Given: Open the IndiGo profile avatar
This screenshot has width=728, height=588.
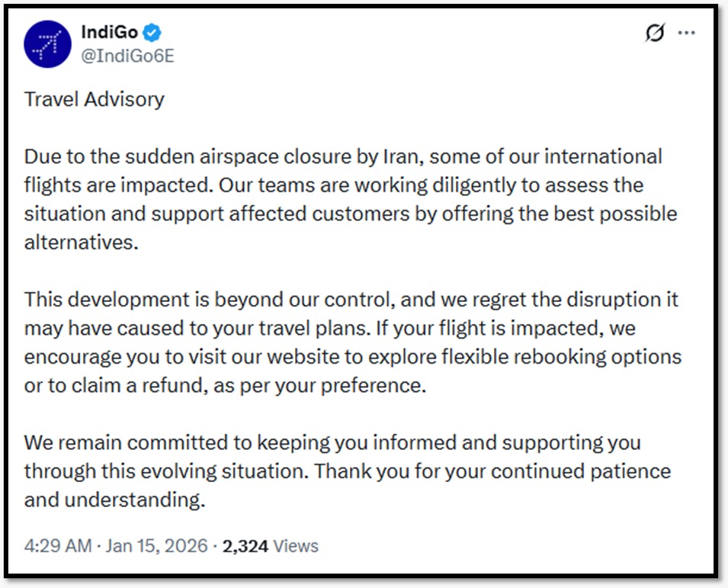Looking at the screenshot, I should (47, 44).
